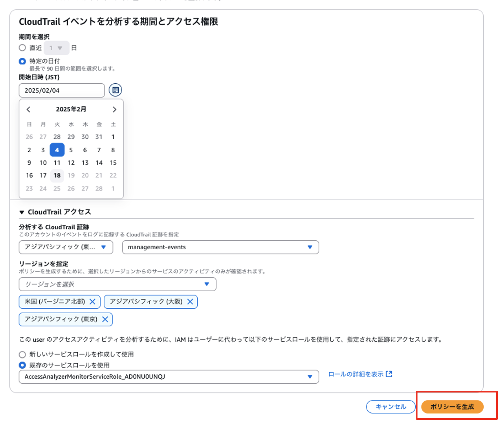Go to previous month in calendar

(29, 109)
